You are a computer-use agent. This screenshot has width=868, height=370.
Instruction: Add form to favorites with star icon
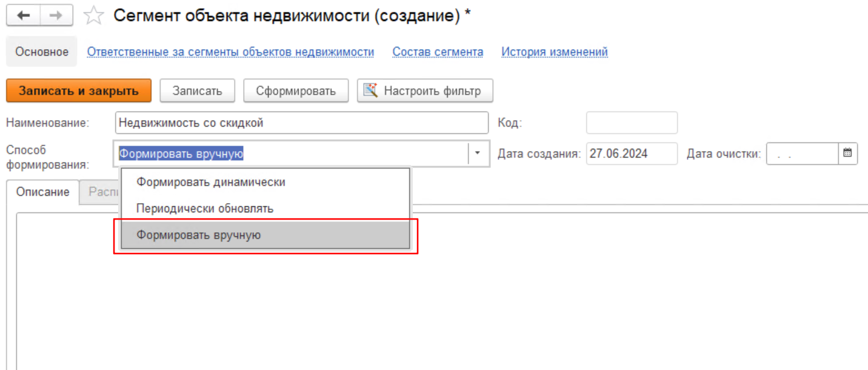coord(93,16)
